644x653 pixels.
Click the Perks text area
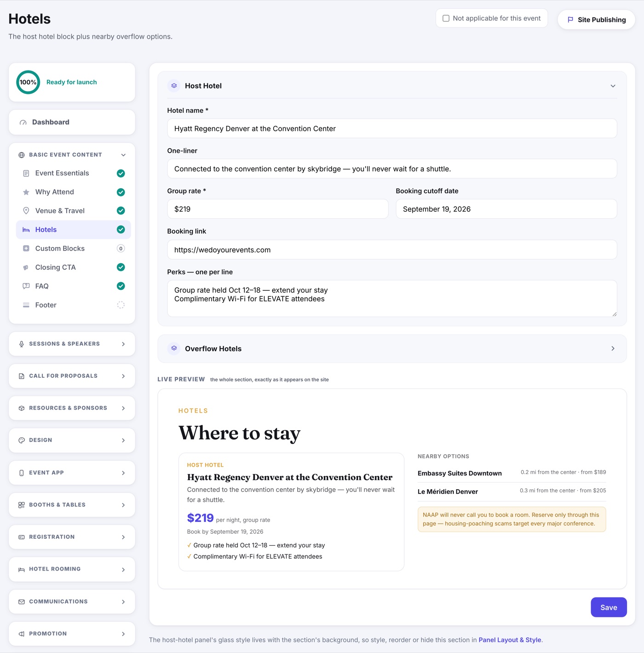coord(392,299)
